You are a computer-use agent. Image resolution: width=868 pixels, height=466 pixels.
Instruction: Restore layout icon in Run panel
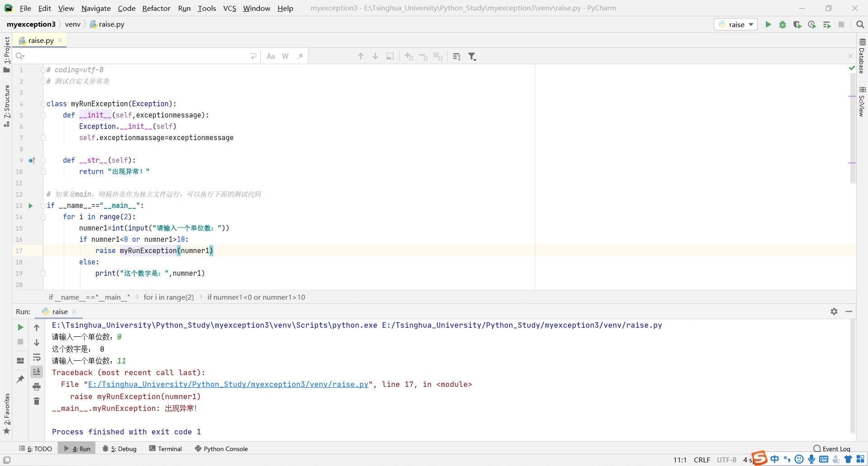(x=20, y=361)
